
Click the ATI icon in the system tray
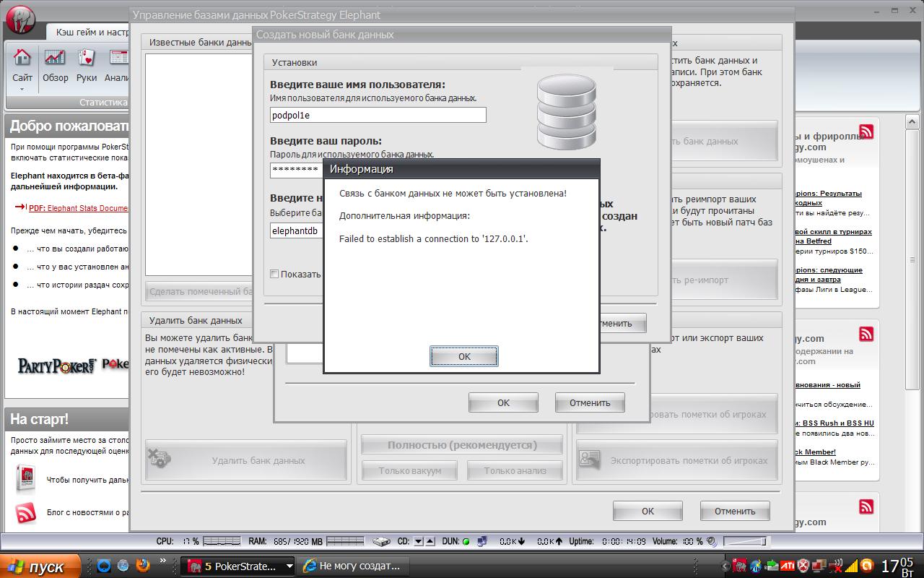[787, 565]
